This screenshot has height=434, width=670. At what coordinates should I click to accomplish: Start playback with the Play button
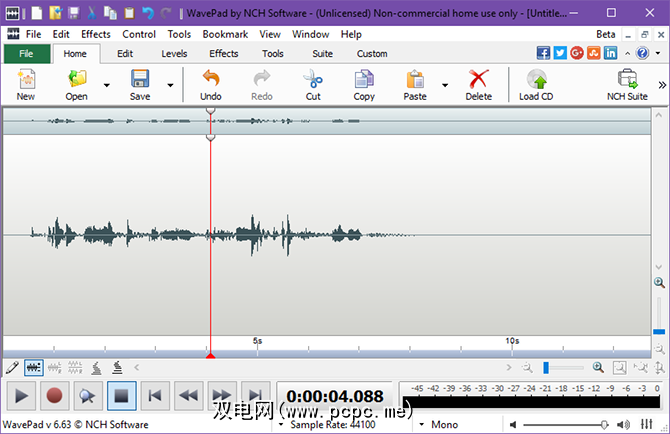pyautogui.click(x=22, y=395)
